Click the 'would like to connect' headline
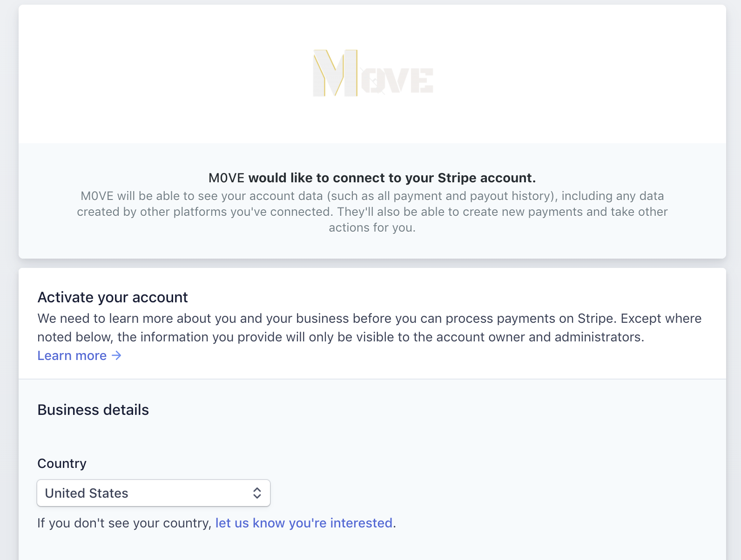Image resolution: width=741 pixels, height=560 pixels. click(x=372, y=178)
